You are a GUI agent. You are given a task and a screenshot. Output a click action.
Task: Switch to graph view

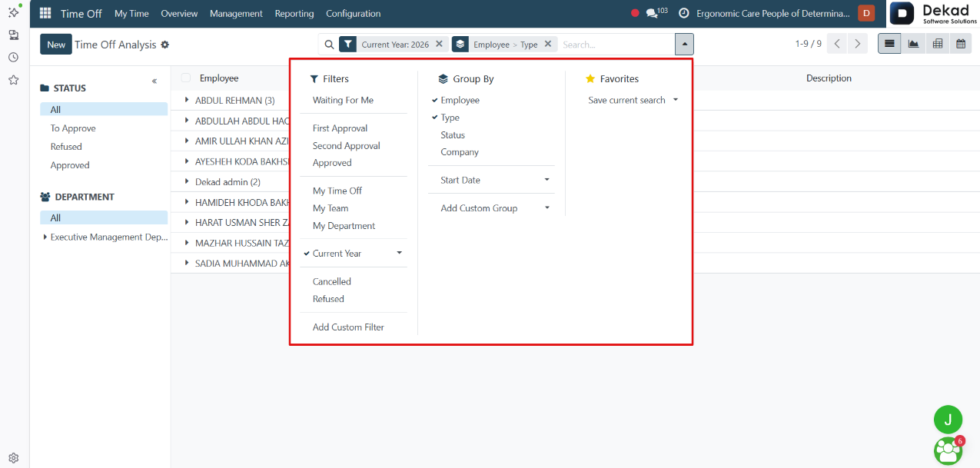[x=913, y=44]
